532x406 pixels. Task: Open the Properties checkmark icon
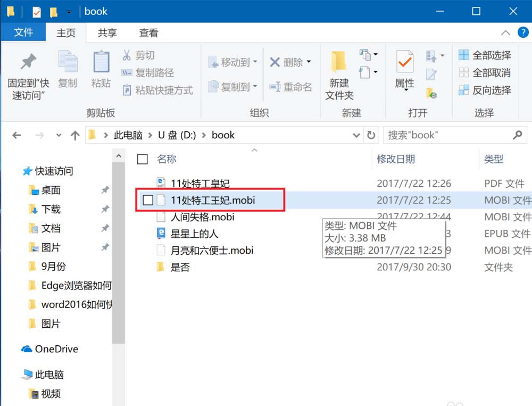click(404, 63)
